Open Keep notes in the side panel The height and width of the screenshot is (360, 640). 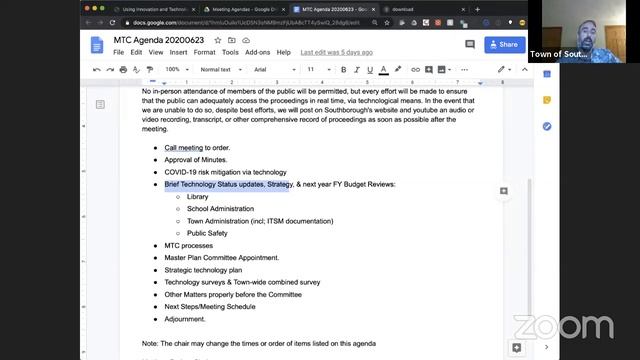pos(547,100)
